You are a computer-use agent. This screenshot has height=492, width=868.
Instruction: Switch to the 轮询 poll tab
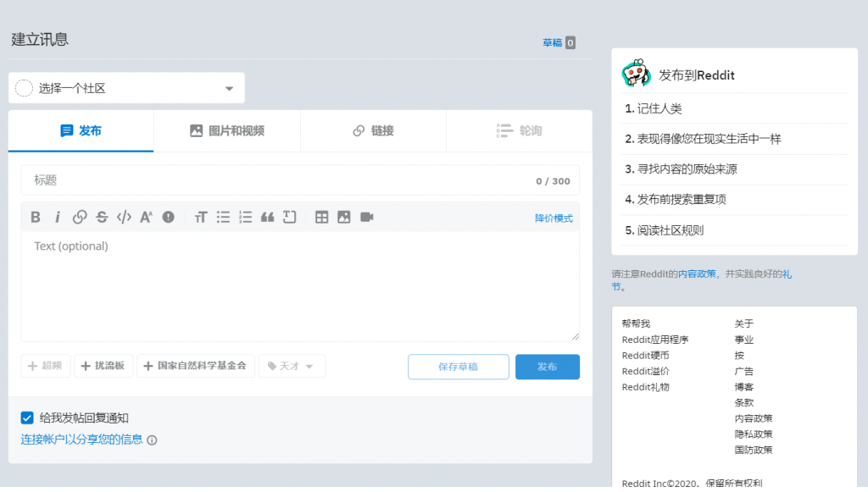coord(520,131)
